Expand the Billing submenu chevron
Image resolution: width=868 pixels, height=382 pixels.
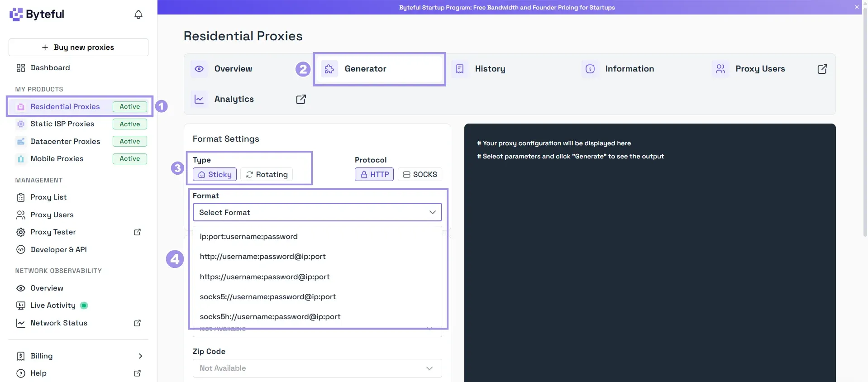[140, 356]
